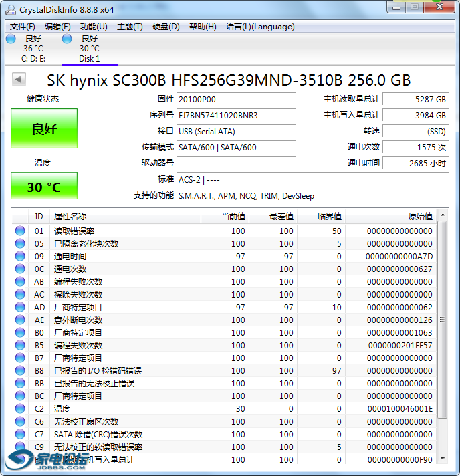This screenshot has width=460, height=476.
Task: Click the 标准 field ACS-2
Action: coord(312,180)
